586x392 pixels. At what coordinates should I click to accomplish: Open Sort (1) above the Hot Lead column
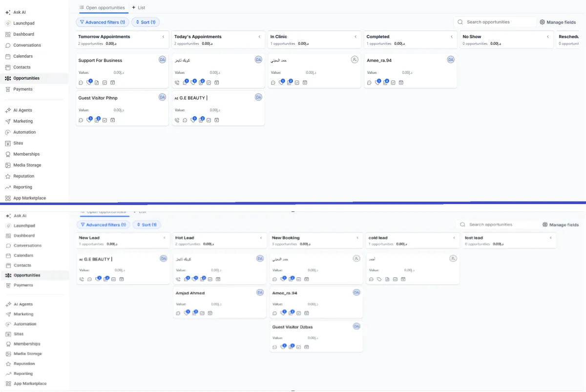click(x=146, y=225)
